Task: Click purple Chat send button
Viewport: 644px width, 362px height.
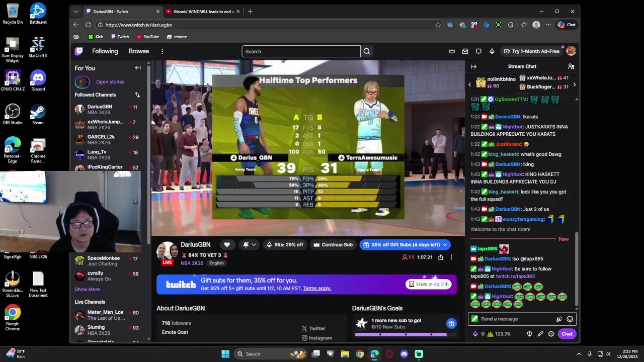Action: click(567, 334)
